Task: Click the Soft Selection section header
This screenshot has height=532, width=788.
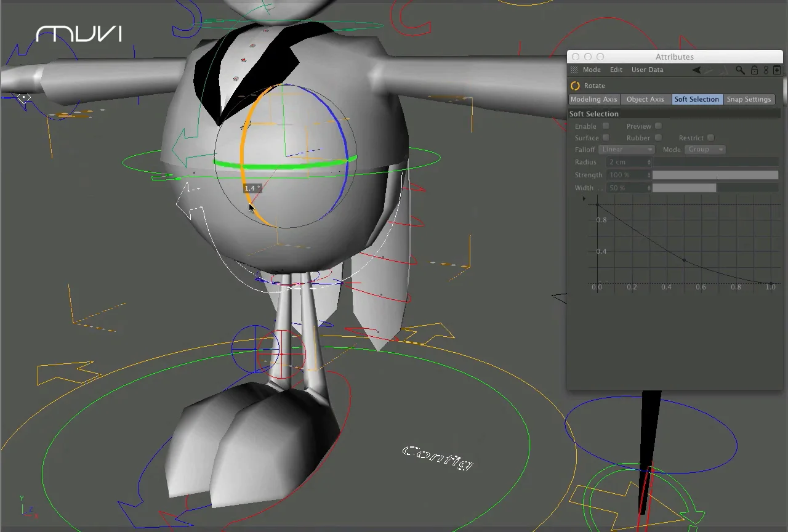Action: pos(675,114)
